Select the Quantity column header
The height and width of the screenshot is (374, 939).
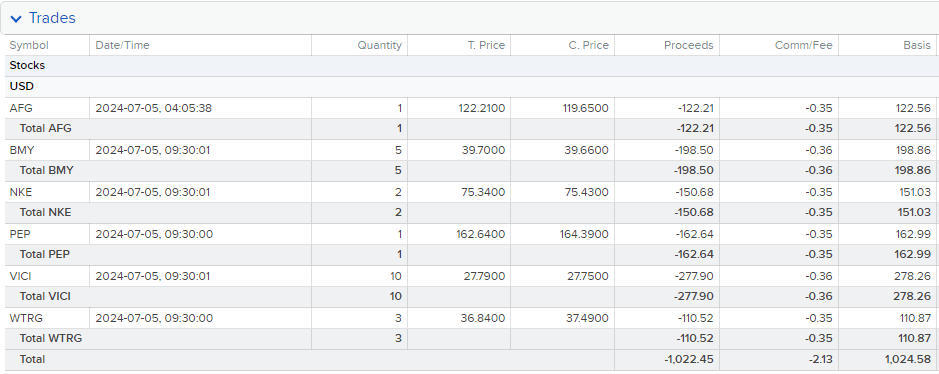pos(380,45)
